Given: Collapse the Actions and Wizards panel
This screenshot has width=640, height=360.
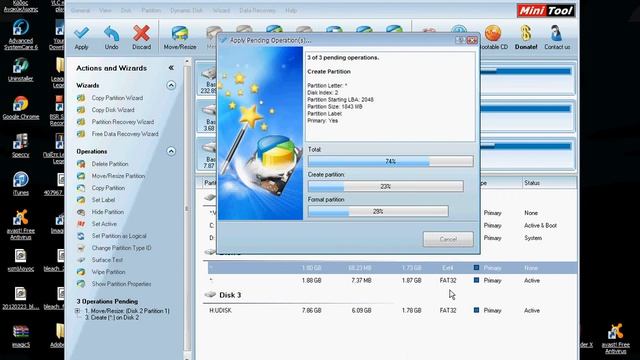Looking at the screenshot, I should [x=171, y=68].
